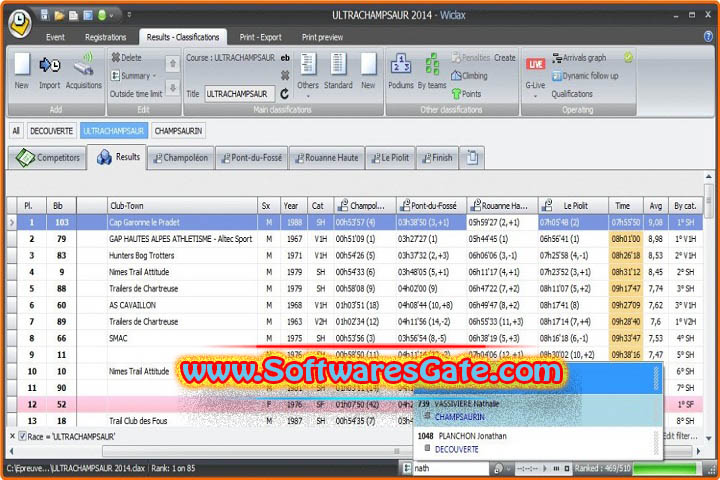Screen dimensions: 720x480
Task: Import times using the Import icon
Action: tap(50, 71)
